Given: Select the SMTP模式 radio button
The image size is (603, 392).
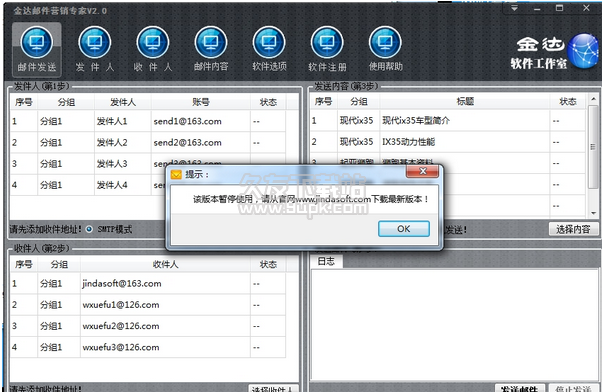Looking at the screenshot, I should tap(89, 230).
